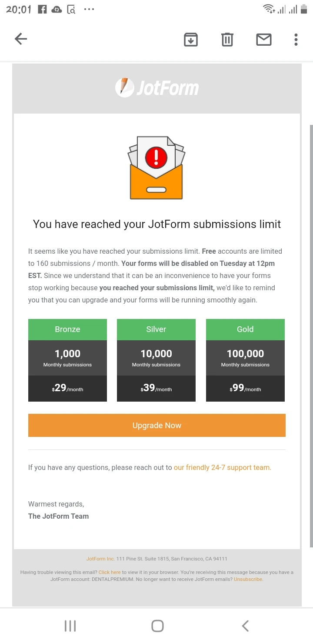This screenshot has height=644, width=313.
Task: Tap the Wi-Fi status icon
Action: pyautogui.click(x=268, y=9)
